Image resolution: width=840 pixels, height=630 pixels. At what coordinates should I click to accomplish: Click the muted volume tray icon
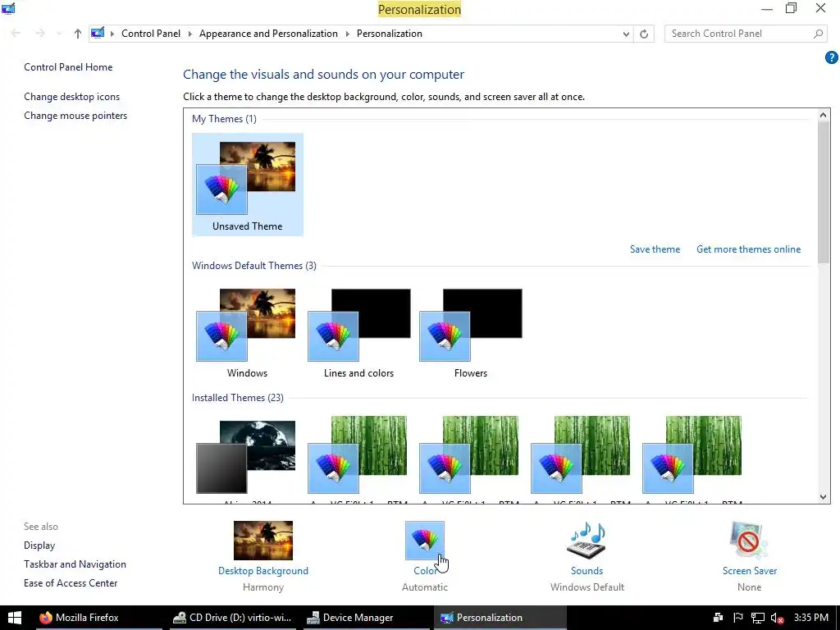tap(777, 618)
